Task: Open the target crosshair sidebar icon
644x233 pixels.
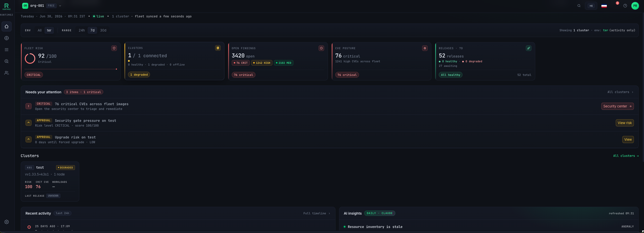Action: click(7, 38)
